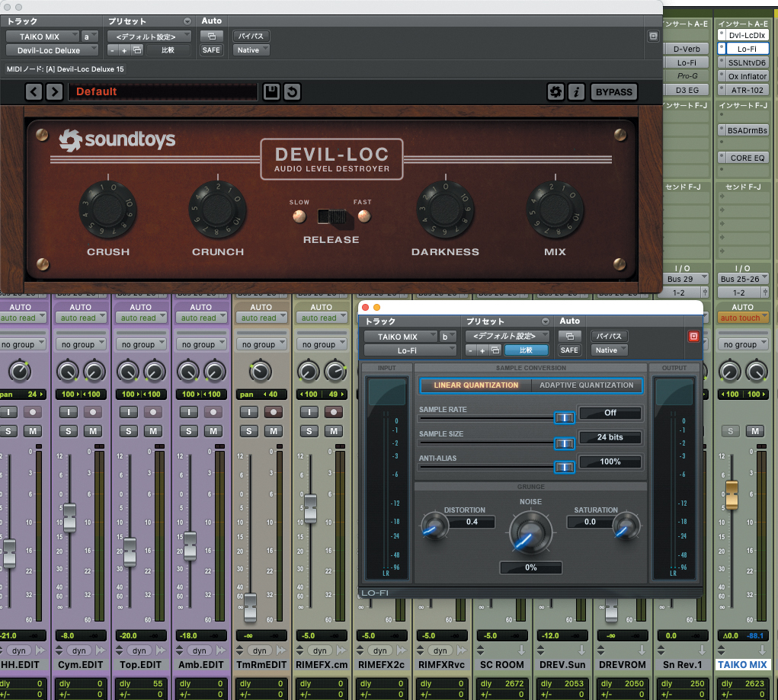
Task: Click the SC ROOM track name
Action: [502, 665]
